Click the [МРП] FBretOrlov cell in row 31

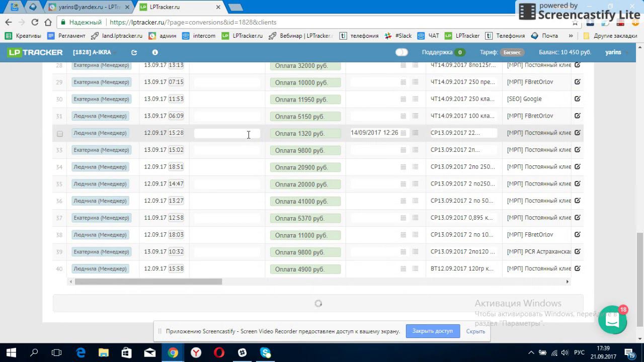tap(530, 116)
